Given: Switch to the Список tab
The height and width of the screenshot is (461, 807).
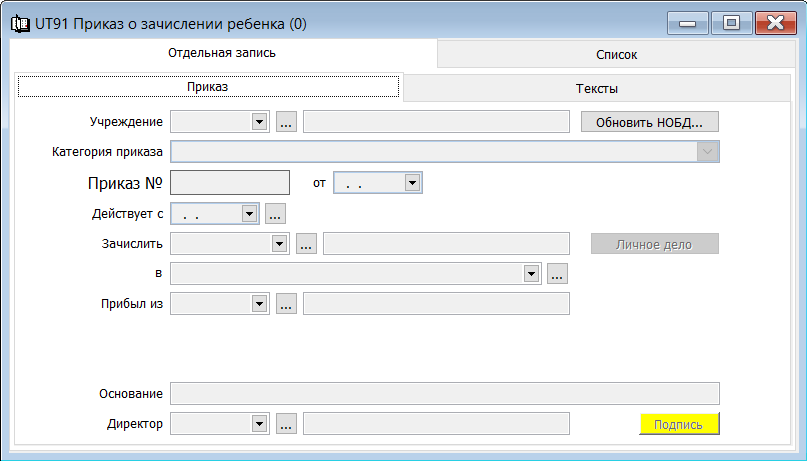Looking at the screenshot, I should tap(617, 55).
